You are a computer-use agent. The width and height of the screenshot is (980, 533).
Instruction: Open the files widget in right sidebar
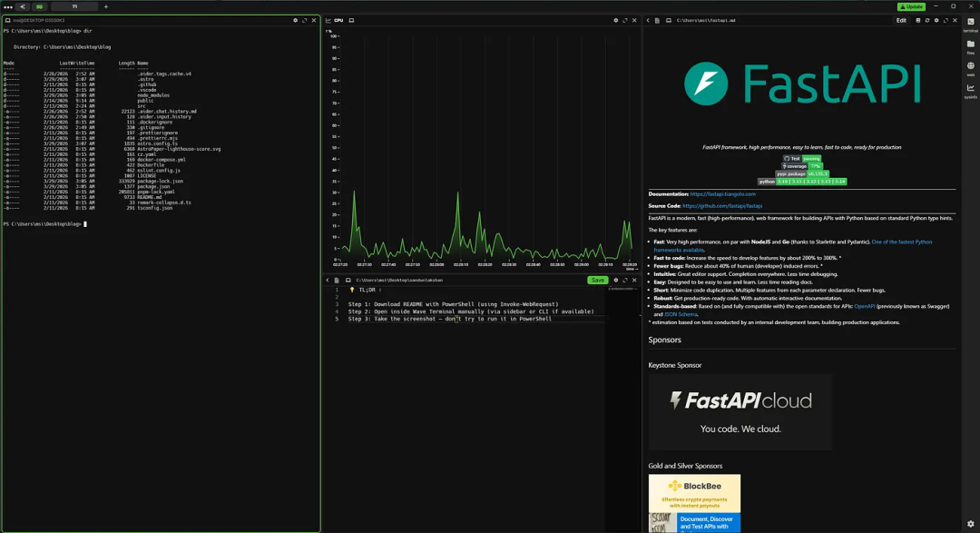click(x=971, y=47)
